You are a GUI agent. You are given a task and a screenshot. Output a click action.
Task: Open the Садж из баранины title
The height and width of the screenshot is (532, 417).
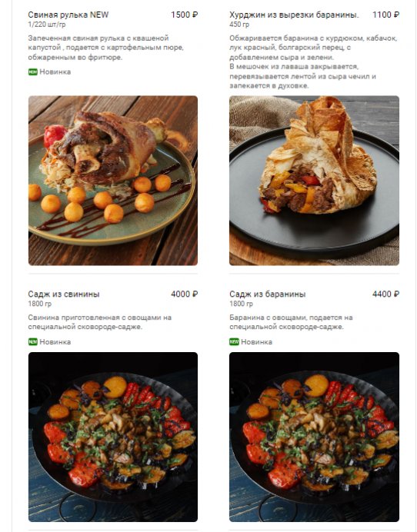click(x=268, y=294)
